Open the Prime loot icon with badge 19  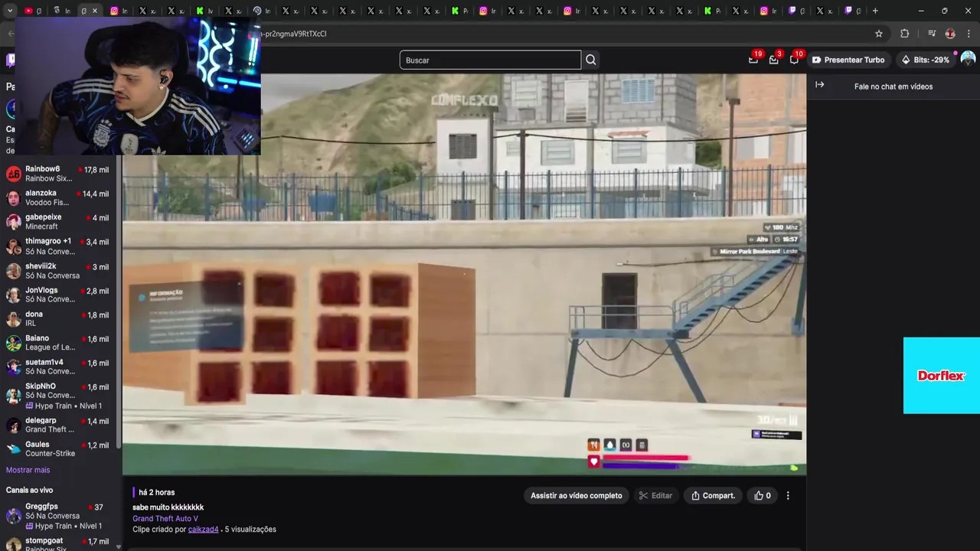tap(753, 60)
